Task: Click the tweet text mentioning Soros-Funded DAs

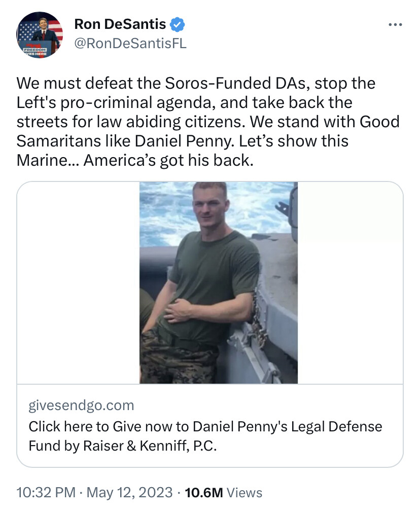Action: [195, 83]
